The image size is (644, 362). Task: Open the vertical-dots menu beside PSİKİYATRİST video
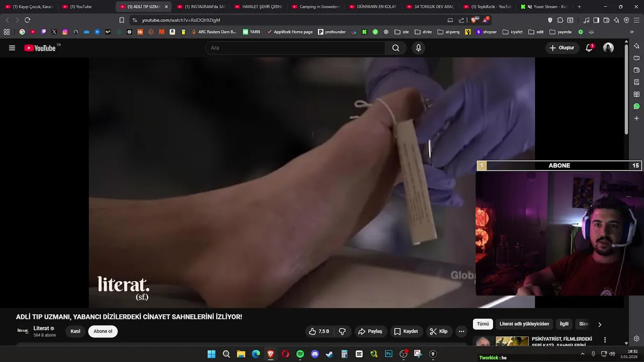tap(605, 340)
